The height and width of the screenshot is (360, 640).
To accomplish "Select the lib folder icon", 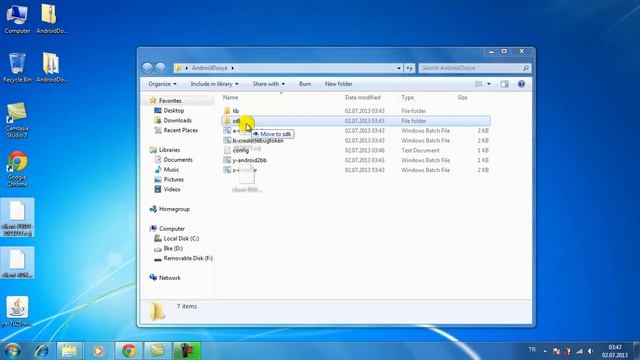I will coord(227,111).
